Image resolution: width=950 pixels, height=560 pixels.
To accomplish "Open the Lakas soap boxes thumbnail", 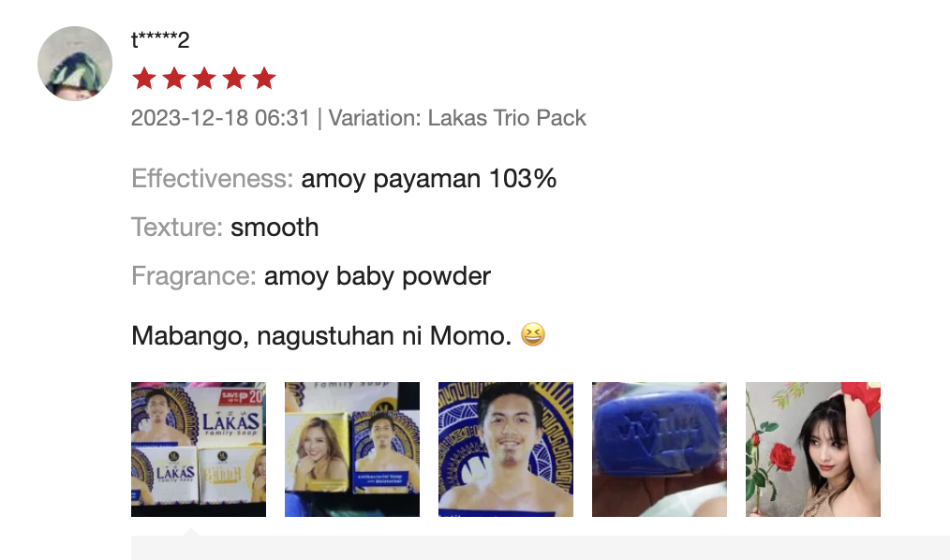I will point(199,449).
